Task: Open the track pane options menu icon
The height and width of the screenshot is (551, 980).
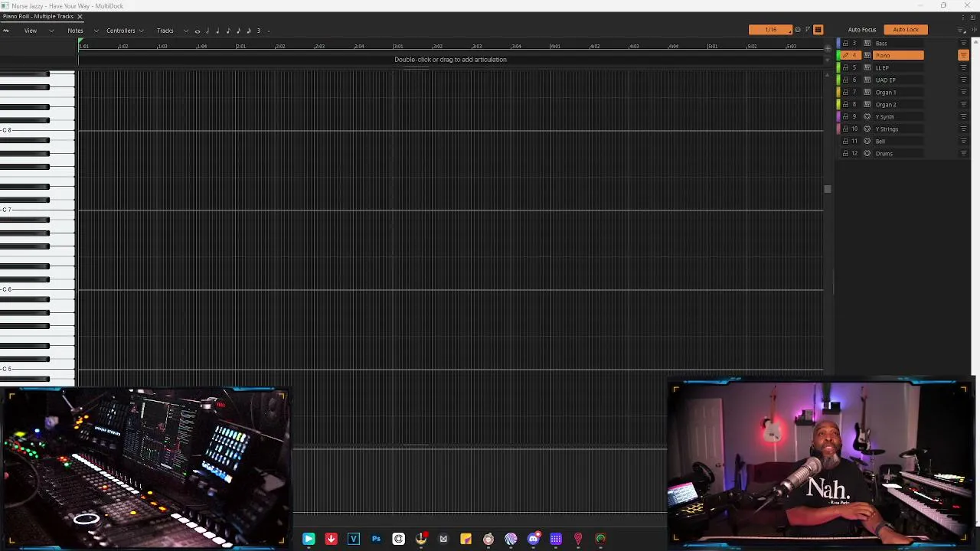Action: point(962,30)
